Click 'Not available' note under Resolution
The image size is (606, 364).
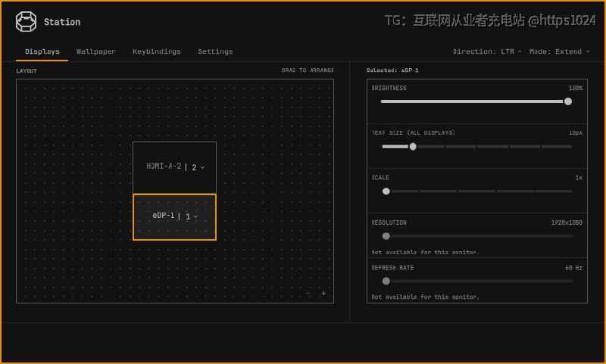pyautogui.click(x=425, y=252)
